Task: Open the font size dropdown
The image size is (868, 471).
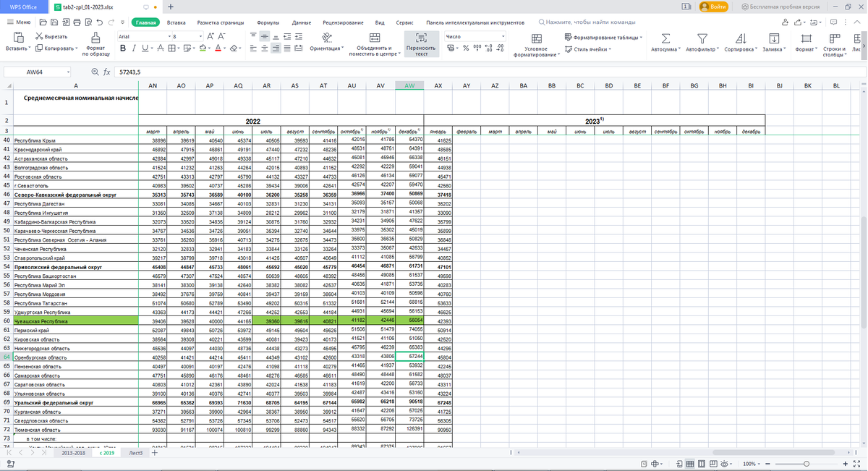Action: tap(200, 36)
